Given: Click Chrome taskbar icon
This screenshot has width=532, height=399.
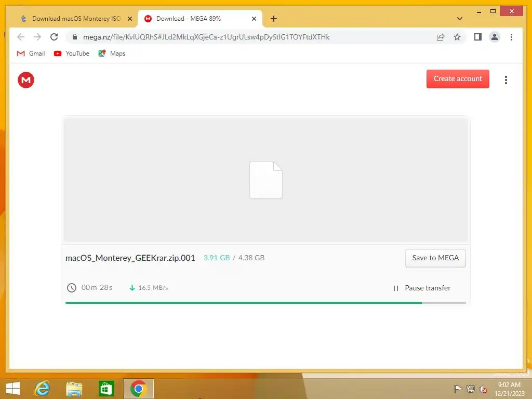Looking at the screenshot, I should (x=138, y=389).
